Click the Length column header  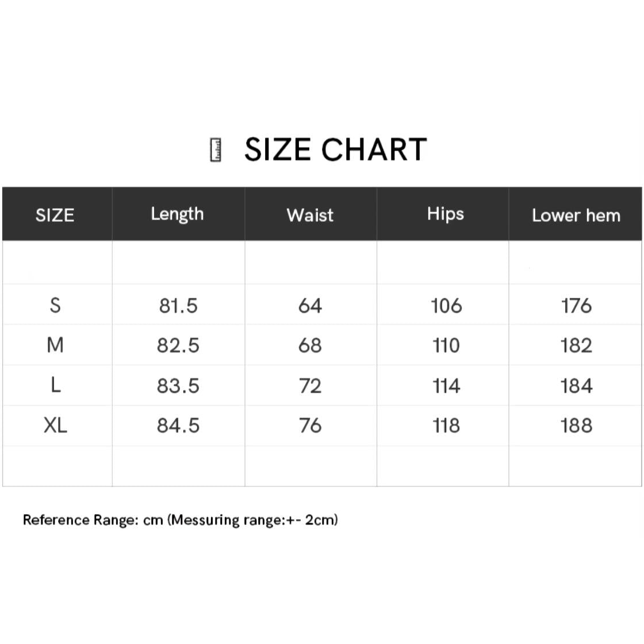pyautogui.click(x=177, y=214)
